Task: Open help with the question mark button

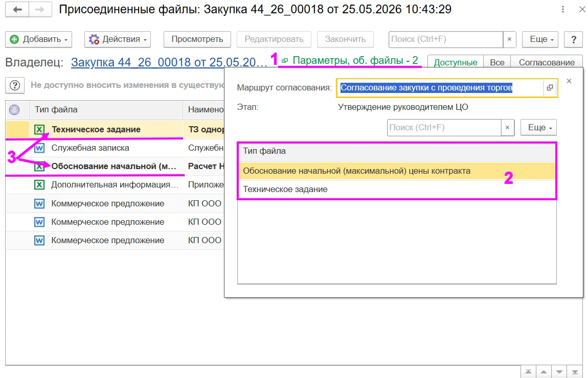Action: (573, 39)
